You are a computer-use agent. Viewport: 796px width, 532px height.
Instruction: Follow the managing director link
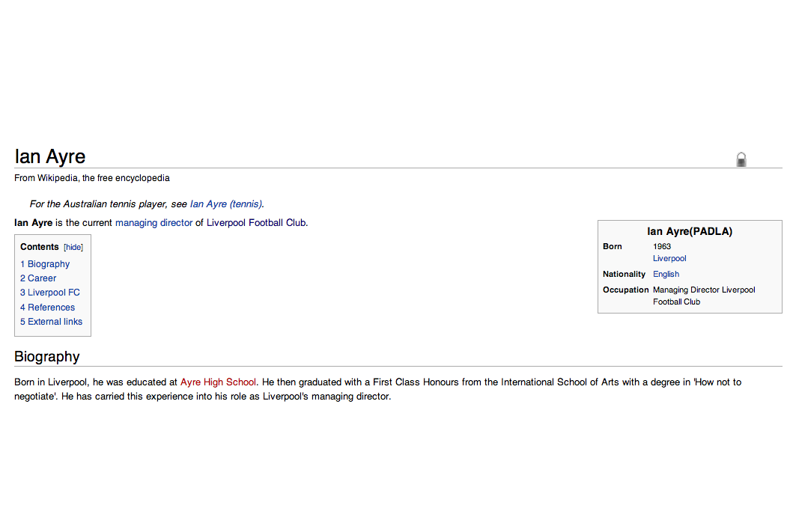click(x=154, y=222)
